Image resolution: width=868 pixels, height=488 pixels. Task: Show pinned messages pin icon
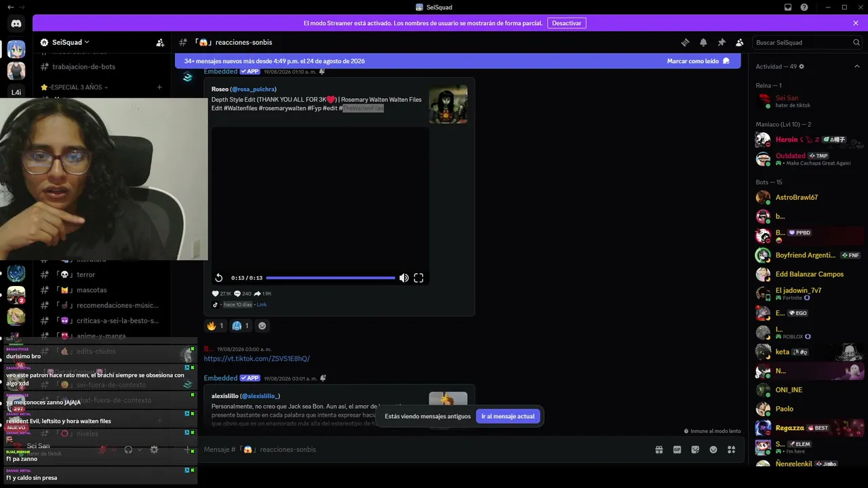[x=722, y=42]
